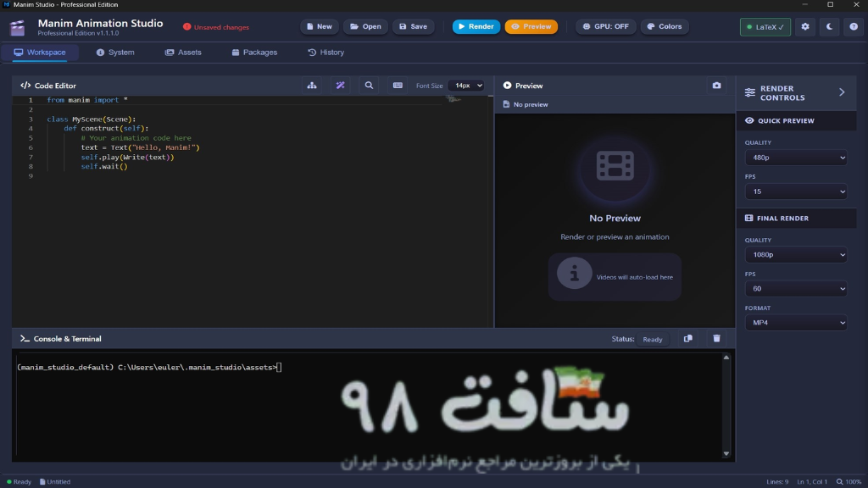Click the Manim clapperboard logo icon
The image size is (868, 488).
(x=18, y=27)
